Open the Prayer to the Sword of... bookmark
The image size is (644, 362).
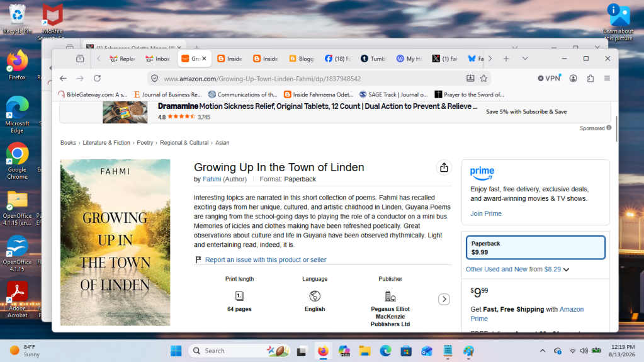tap(470, 94)
